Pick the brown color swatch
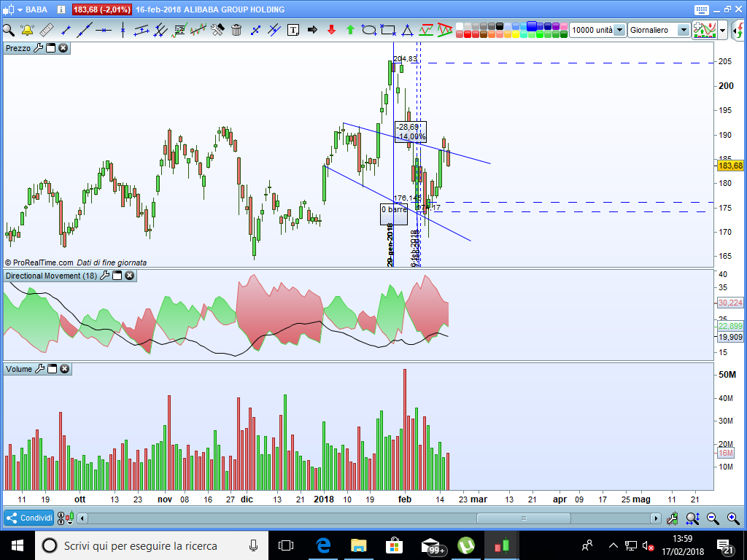Screen dimensions: 747x560 [484, 34]
